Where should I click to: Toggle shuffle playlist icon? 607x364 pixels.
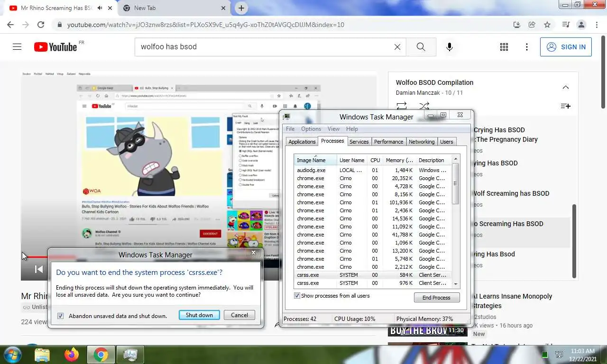[424, 106]
